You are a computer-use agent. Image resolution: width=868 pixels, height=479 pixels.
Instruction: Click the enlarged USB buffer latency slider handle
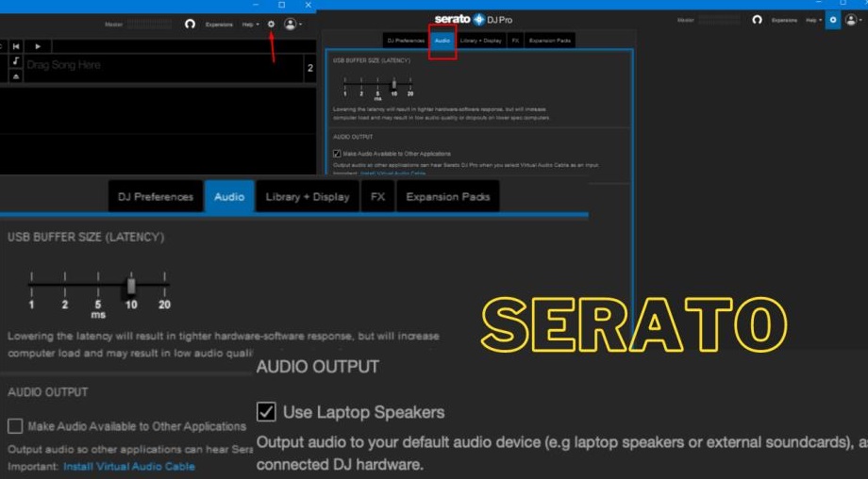(131, 286)
